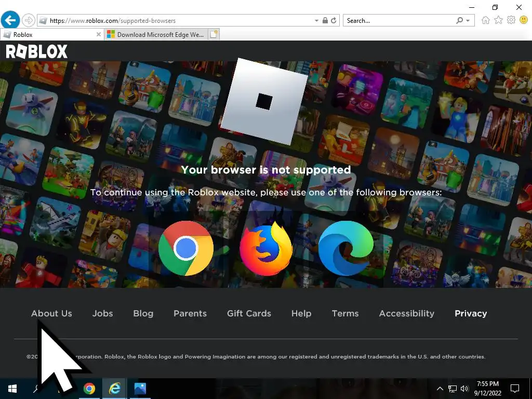
Task: Click the Roblox logo in header
Action: click(37, 51)
